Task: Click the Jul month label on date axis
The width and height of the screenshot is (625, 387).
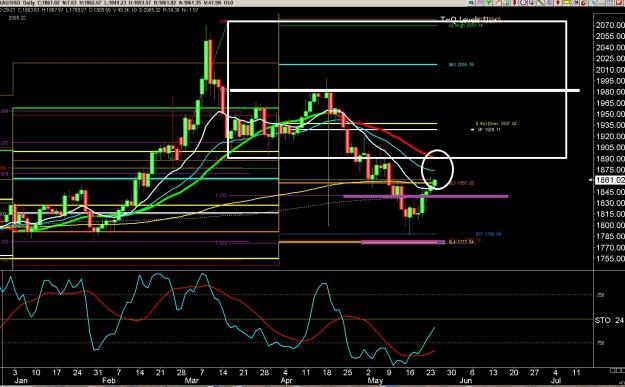Action: click(x=556, y=380)
